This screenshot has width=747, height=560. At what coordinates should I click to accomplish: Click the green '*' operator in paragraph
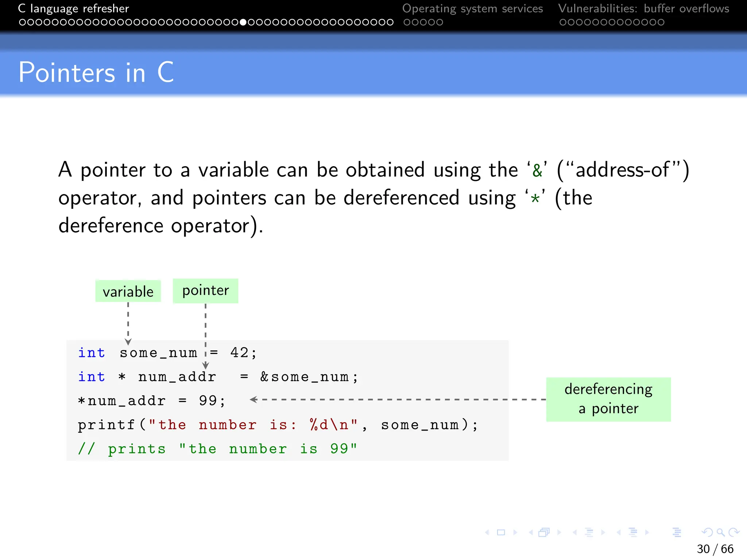[x=535, y=199]
